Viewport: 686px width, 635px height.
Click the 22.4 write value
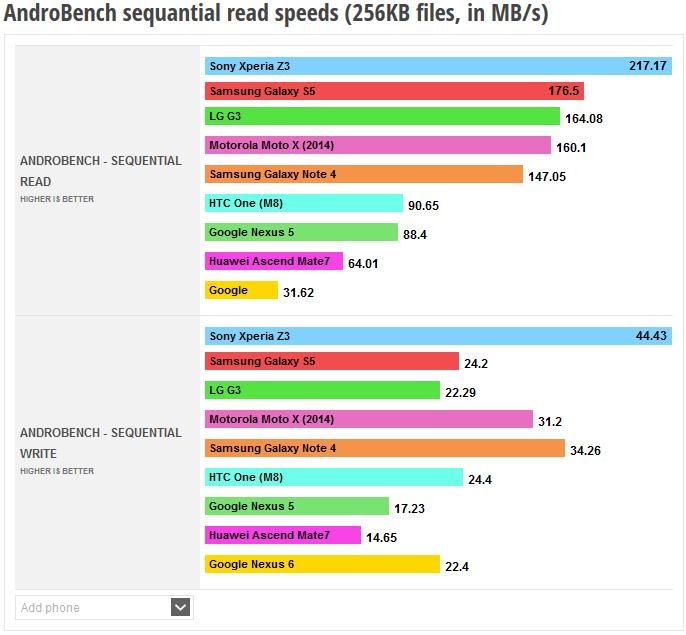pyautogui.click(x=457, y=567)
